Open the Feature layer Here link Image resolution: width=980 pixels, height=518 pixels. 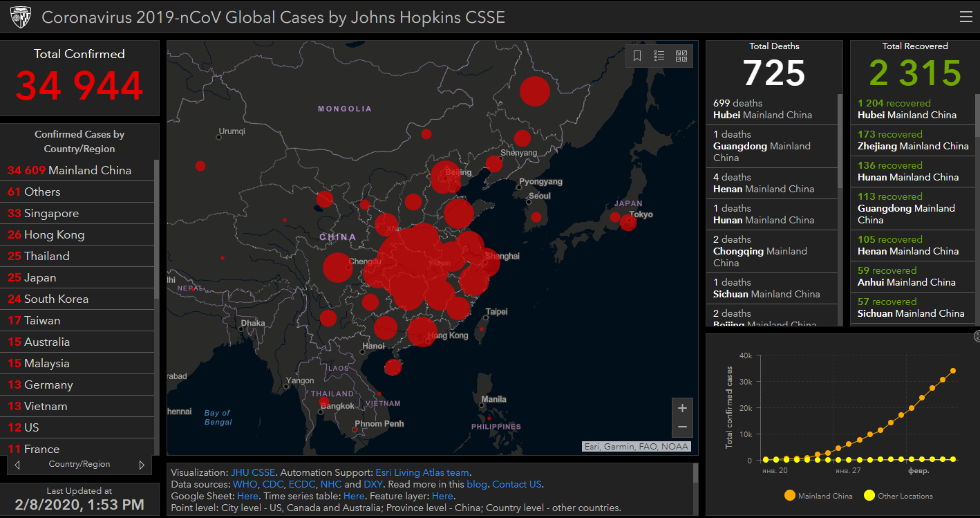coord(442,496)
